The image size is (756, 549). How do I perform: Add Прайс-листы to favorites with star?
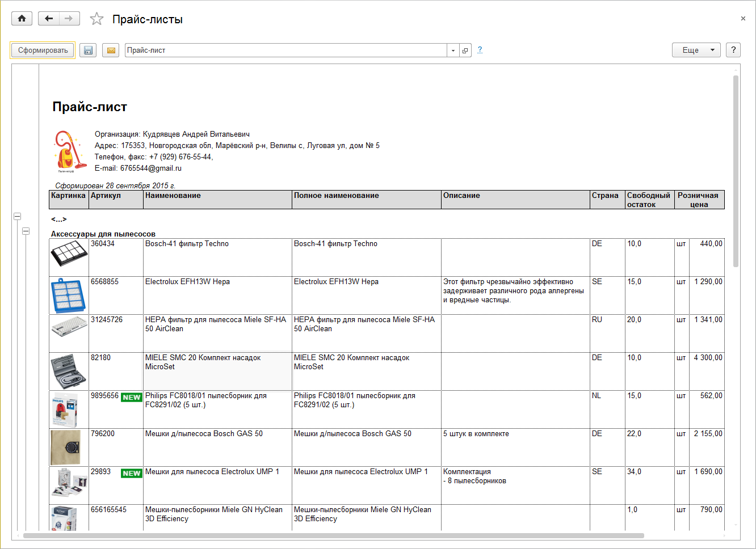tap(97, 19)
